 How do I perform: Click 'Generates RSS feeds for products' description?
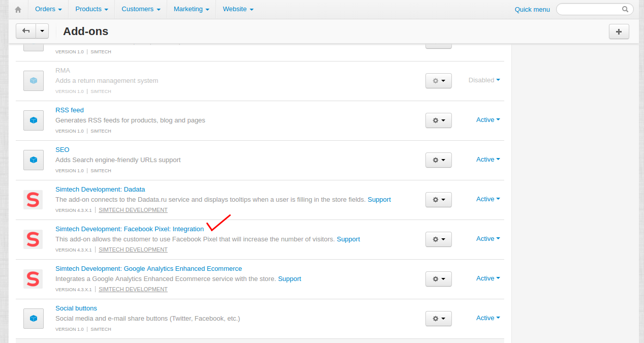(130, 120)
